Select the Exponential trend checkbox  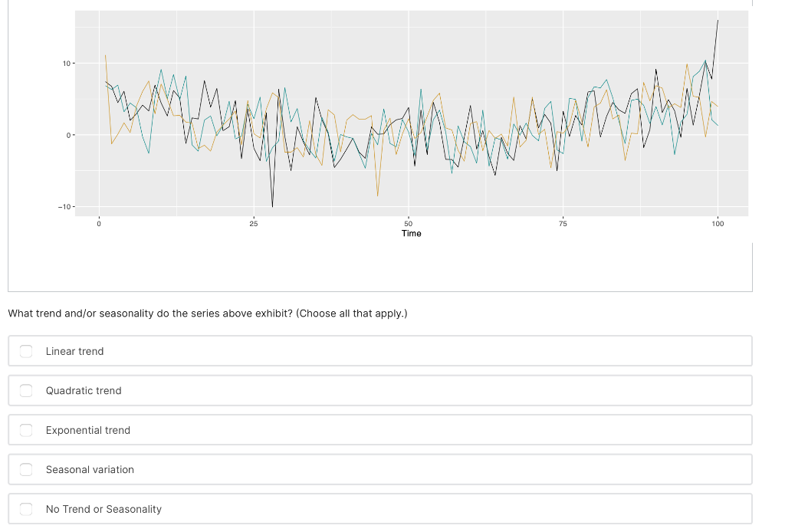tap(26, 430)
